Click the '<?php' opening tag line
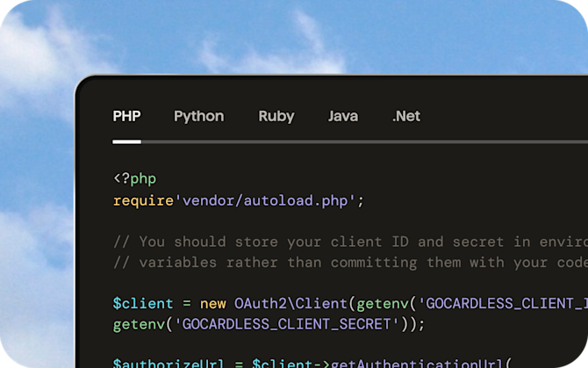 (134, 178)
